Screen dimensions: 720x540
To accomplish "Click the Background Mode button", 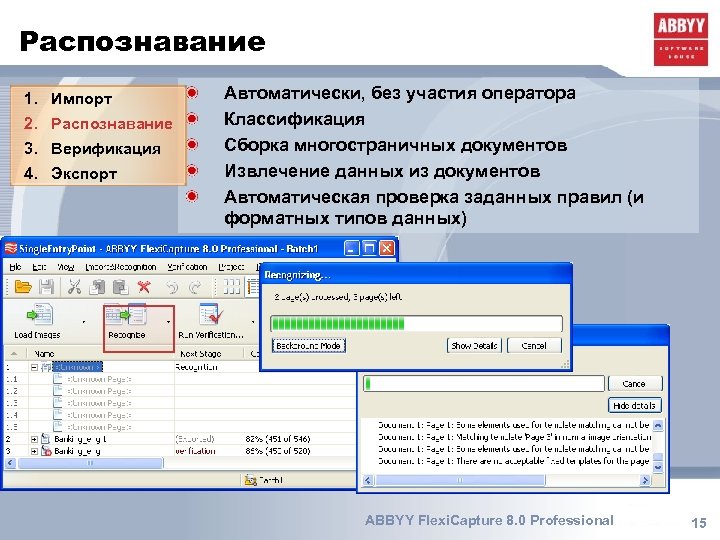I will pyautogui.click(x=309, y=345).
